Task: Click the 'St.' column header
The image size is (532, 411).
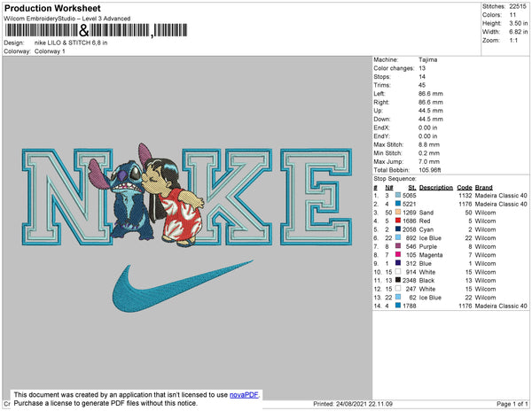Action: click(x=412, y=188)
